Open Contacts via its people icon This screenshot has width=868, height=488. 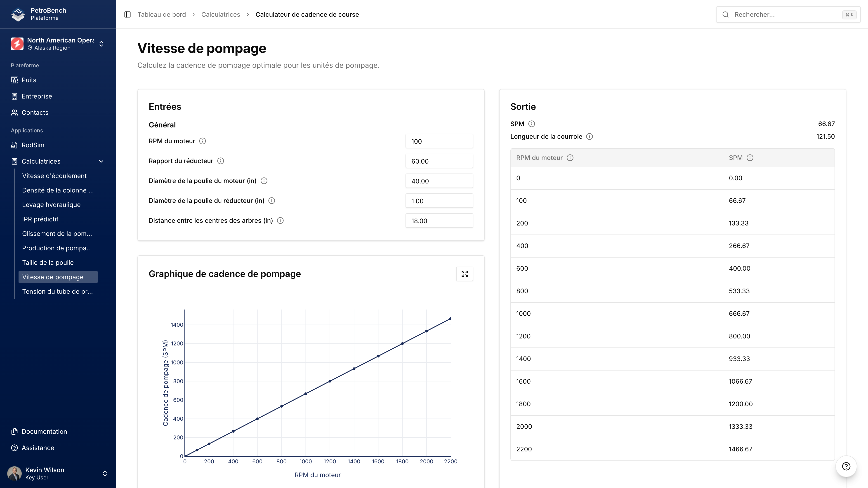click(x=14, y=113)
